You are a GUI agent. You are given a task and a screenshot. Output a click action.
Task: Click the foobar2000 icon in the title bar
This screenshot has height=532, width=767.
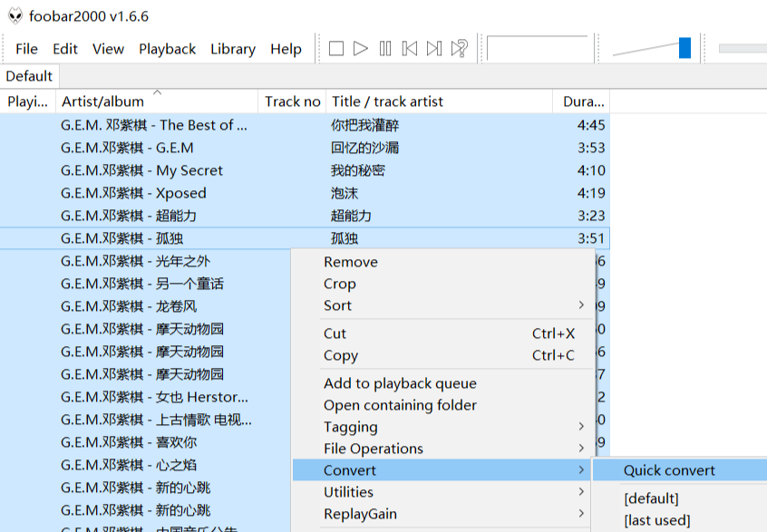pos(15,15)
